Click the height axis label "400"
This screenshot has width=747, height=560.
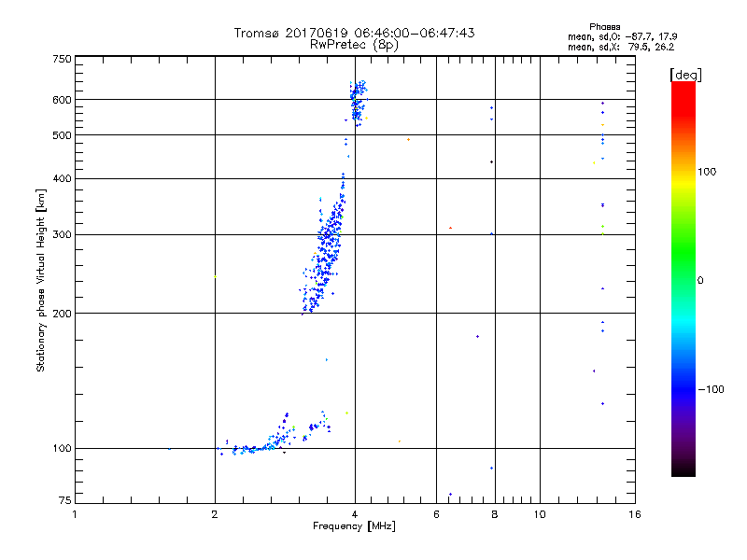[x=62, y=178]
